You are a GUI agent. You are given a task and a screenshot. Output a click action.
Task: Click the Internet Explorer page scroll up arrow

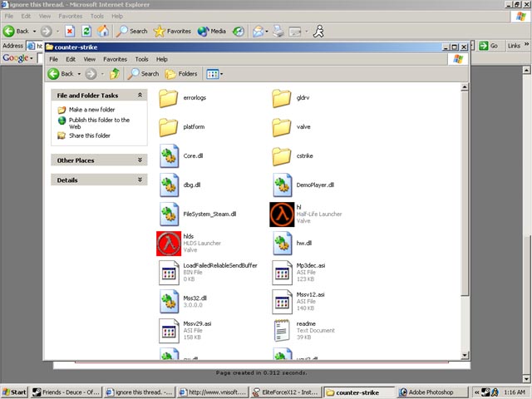(526, 70)
